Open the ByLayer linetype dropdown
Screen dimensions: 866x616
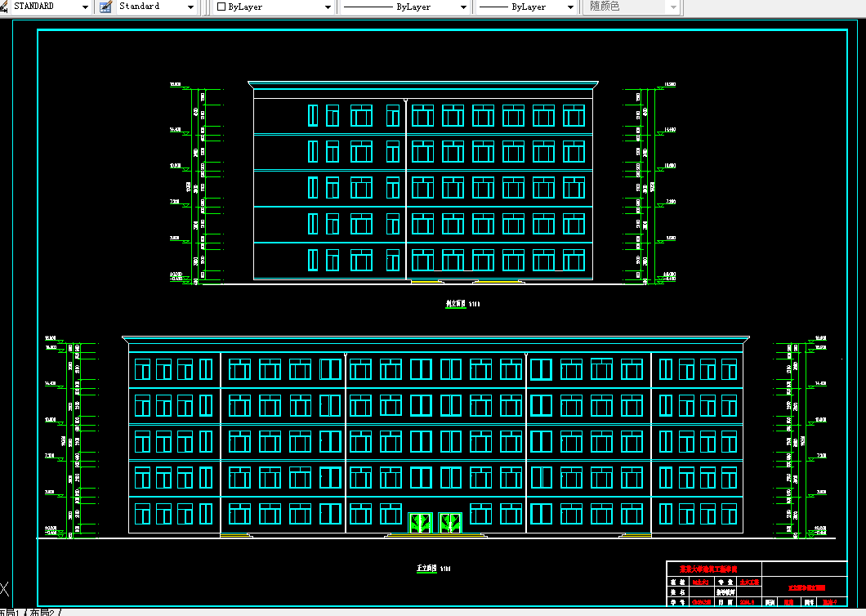click(x=404, y=7)
